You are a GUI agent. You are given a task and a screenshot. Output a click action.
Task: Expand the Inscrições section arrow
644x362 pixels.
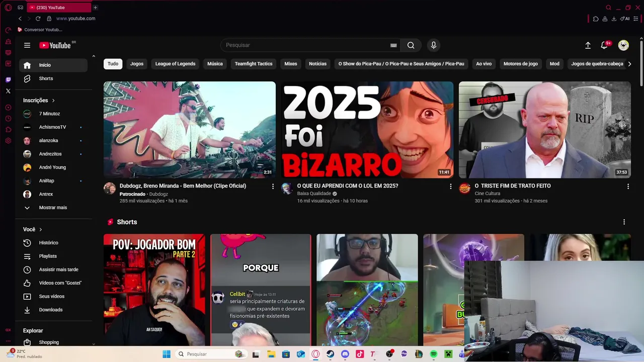coord(53,101)
